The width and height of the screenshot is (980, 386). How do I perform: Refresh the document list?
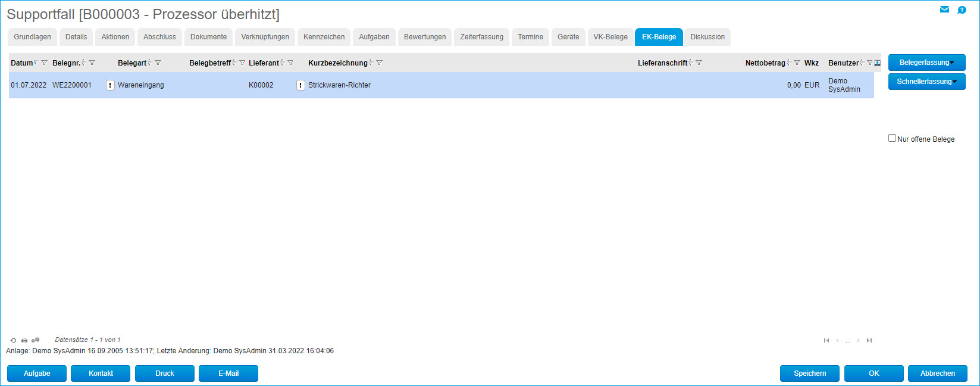pos(13,340)
